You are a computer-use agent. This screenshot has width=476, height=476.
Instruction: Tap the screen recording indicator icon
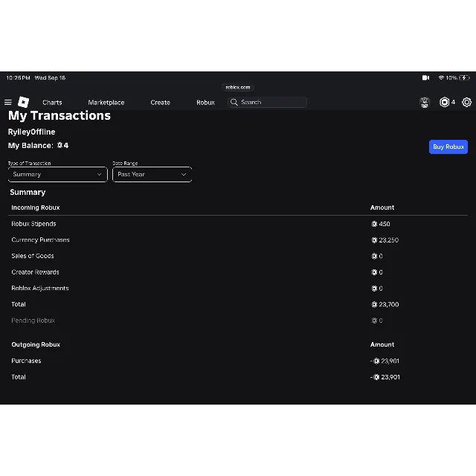point(426,78)
